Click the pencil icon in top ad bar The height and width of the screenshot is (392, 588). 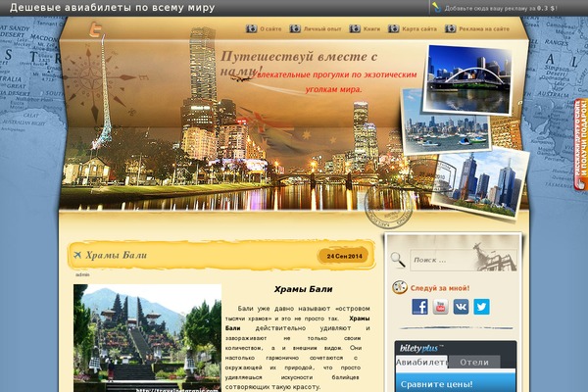click(x=436, y=8)
